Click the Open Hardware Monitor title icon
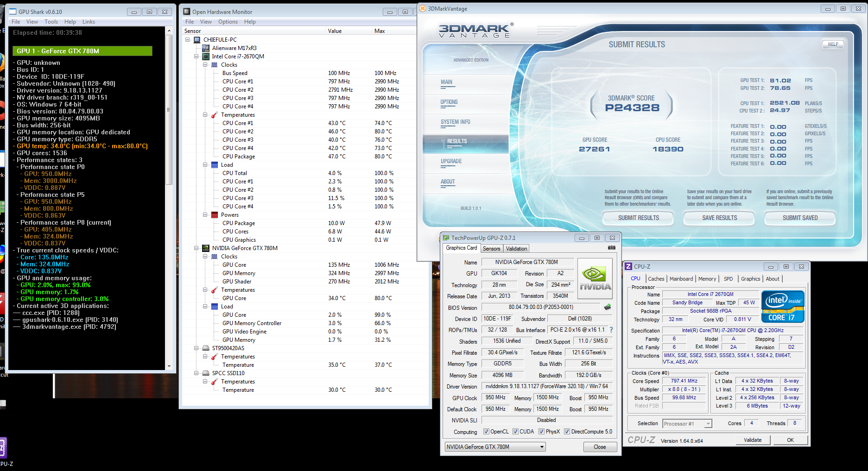868x471 pixels. (187, 12)
